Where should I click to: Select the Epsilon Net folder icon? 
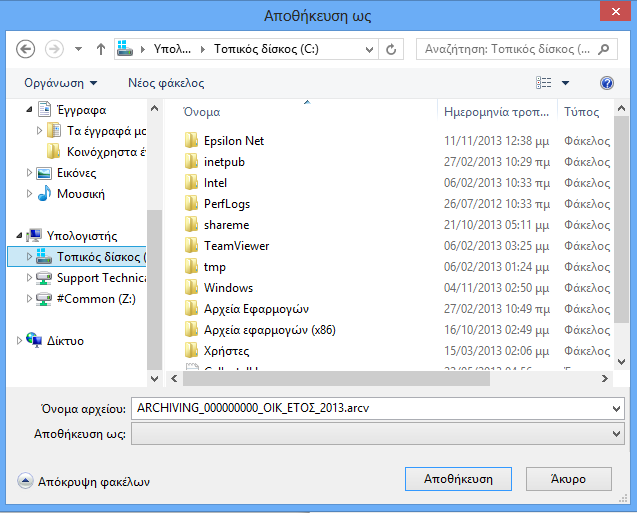(191, 141)
